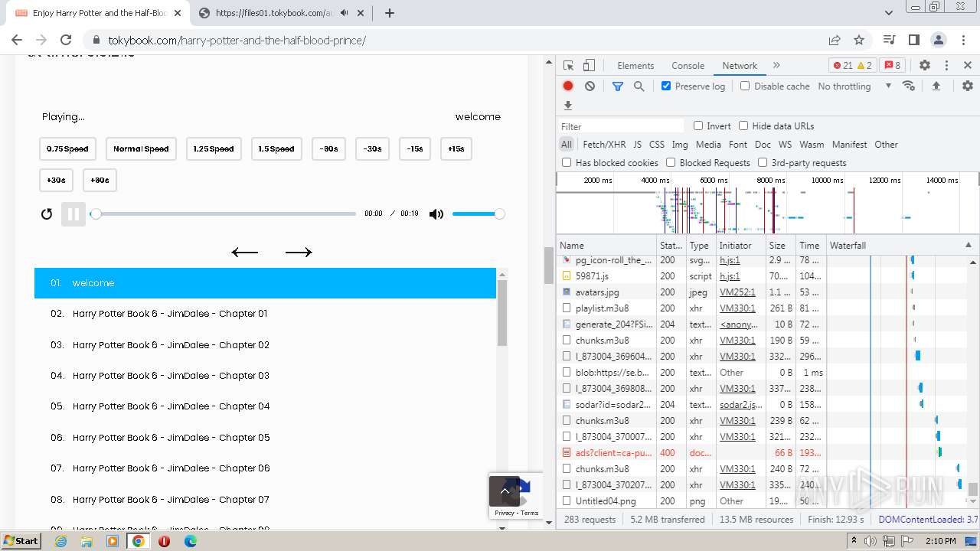This screenshot has height=551, width=980.
Task: Toggle the Preserve log checkbox
Action: [666, 86]
